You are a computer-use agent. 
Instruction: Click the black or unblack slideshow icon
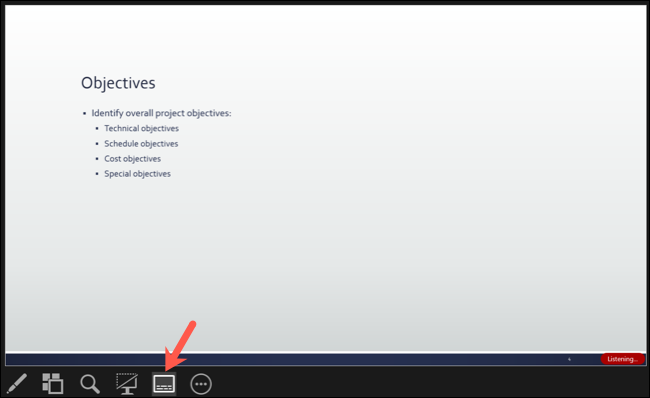[x=127, y=383]
